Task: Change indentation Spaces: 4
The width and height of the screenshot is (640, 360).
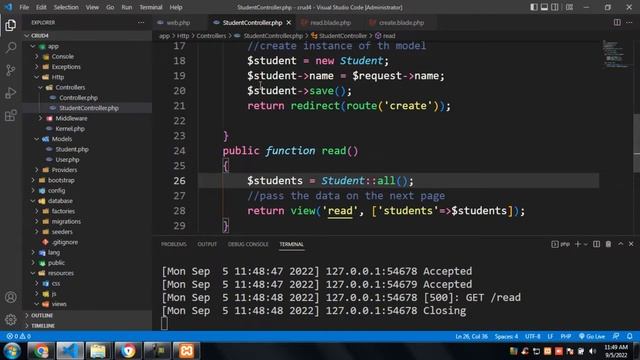Action: [x=506, y=336]
